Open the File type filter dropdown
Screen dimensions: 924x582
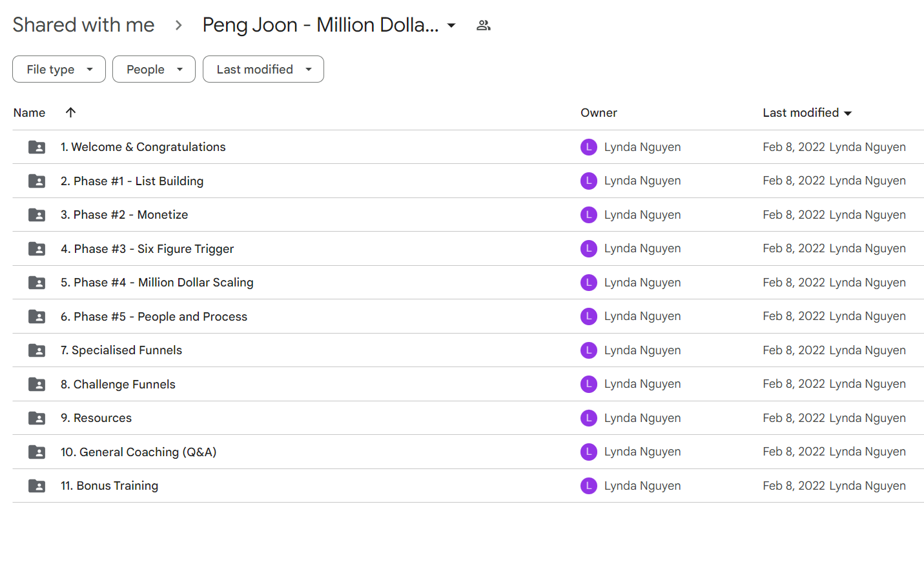coord(59,69)
